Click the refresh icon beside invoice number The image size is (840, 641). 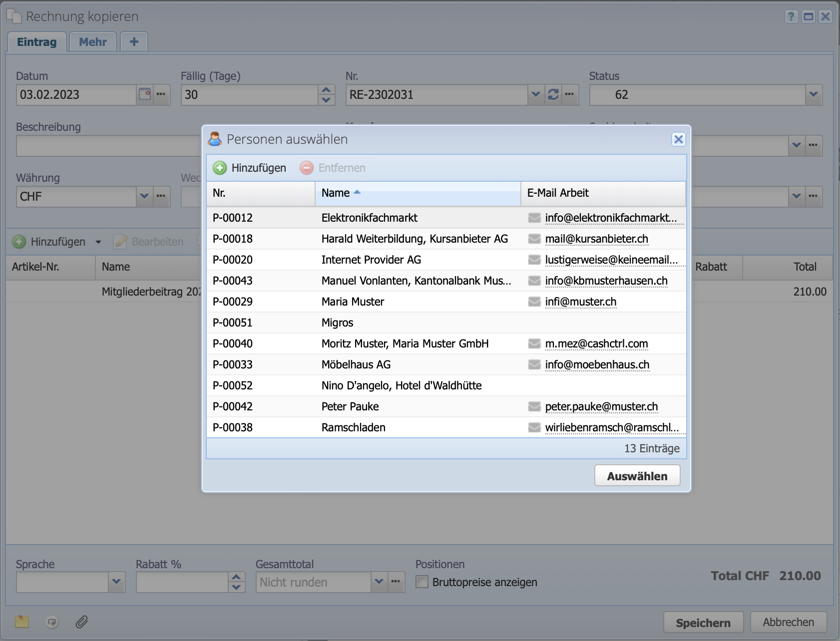[553, 94]
